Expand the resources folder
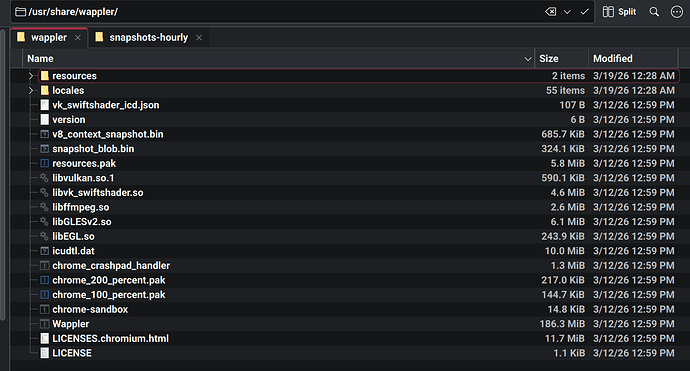The width and height of the screenshot is (690, 371). (x=31, y=76)
